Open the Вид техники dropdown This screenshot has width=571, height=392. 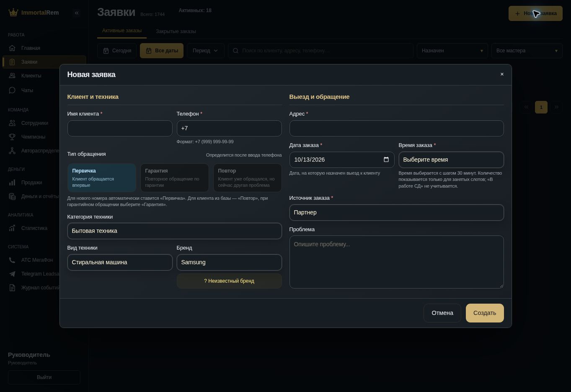(120, 263)
